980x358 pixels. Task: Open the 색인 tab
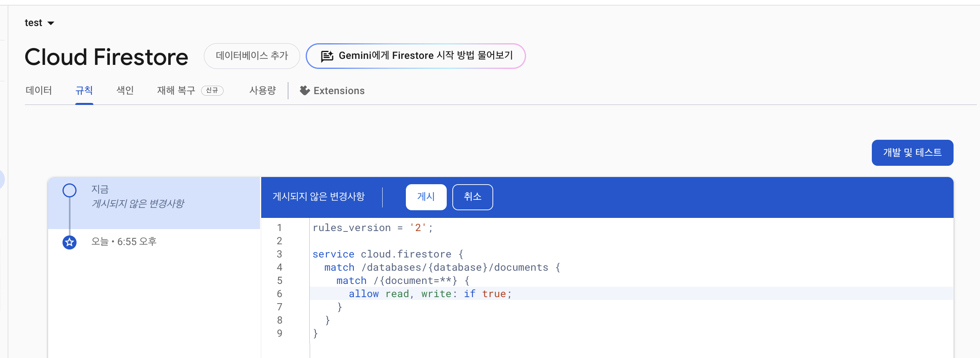(125, 91)
